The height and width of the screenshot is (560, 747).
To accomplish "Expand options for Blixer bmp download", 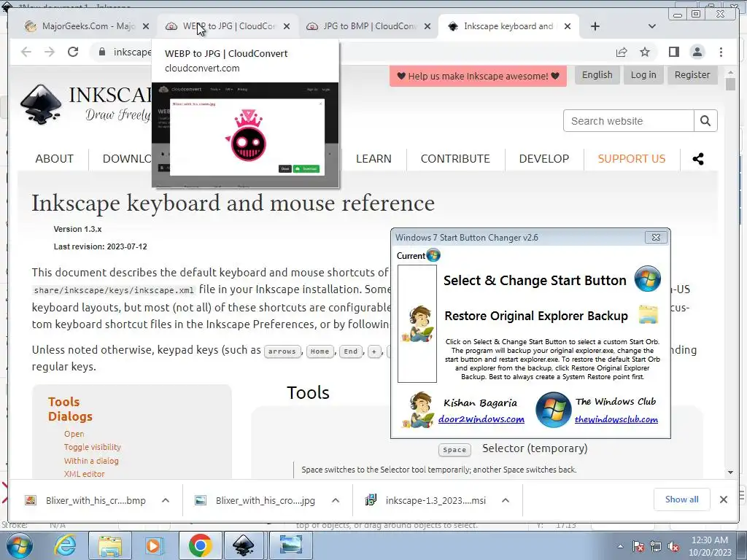I will 166,500.
